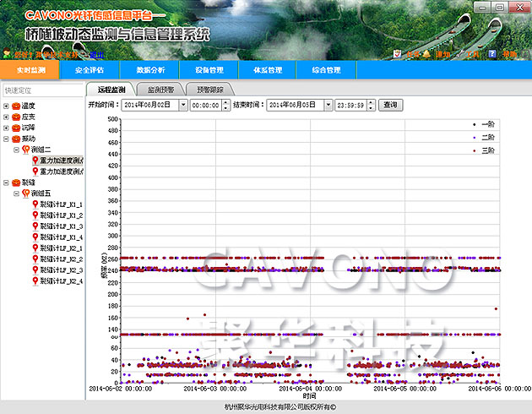Open the start date dropdown calendar
Image resolution: width=532 pixels, height=414 pixels.
point(182,105)
